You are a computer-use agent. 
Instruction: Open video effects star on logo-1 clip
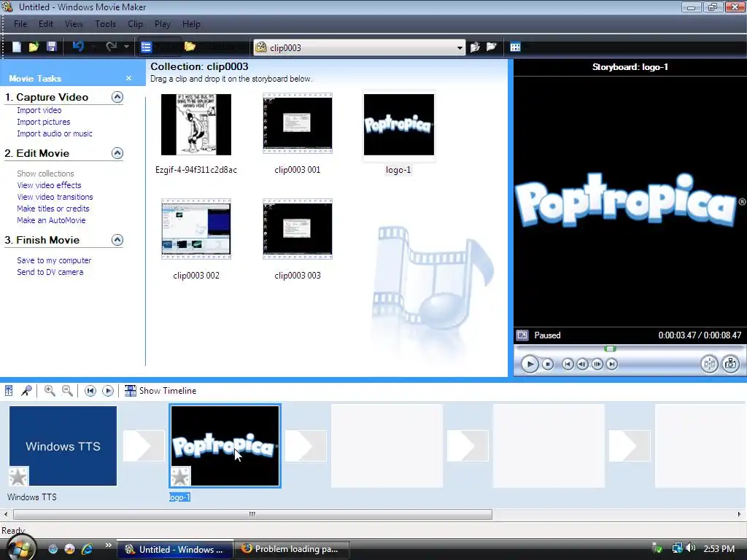point(181,476)
